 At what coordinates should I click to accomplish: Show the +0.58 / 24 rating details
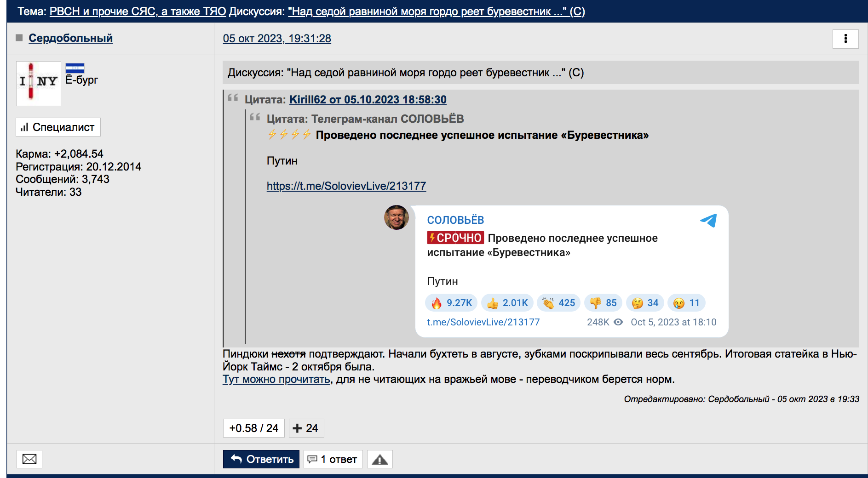click(x=253, y=428)
